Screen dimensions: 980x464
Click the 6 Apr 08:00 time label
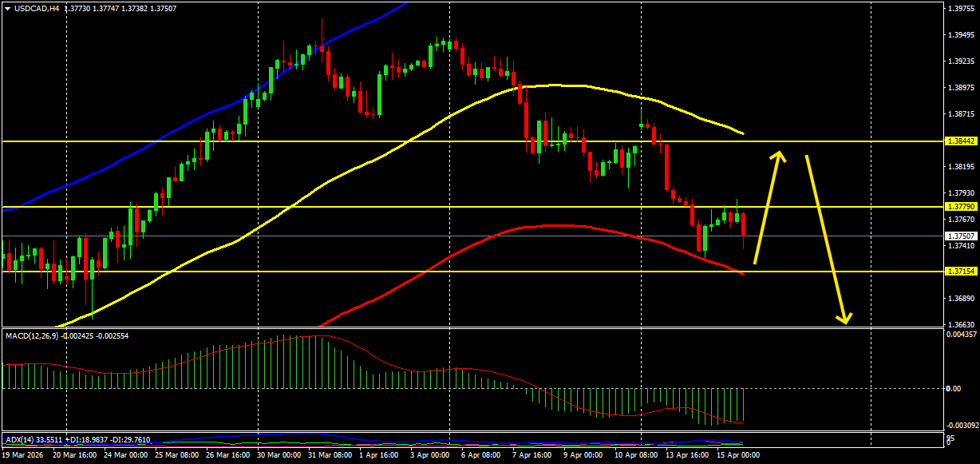[481, 455]
